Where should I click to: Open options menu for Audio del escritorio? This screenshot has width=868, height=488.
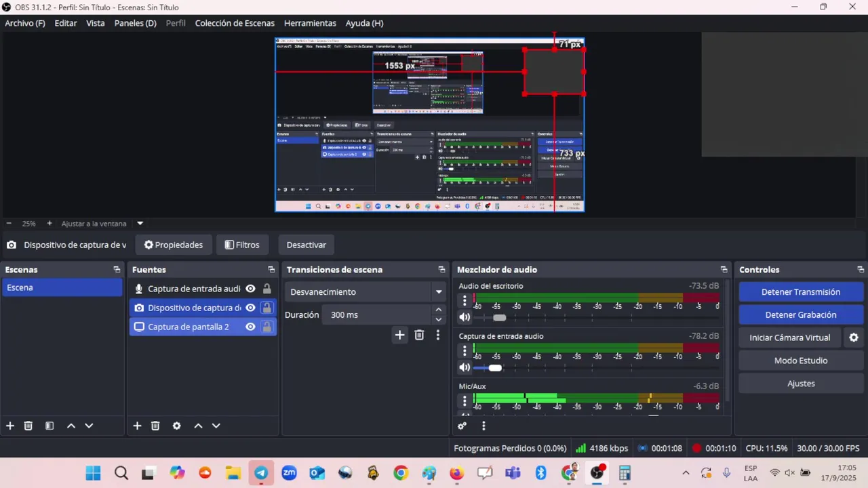pos(465,300)
